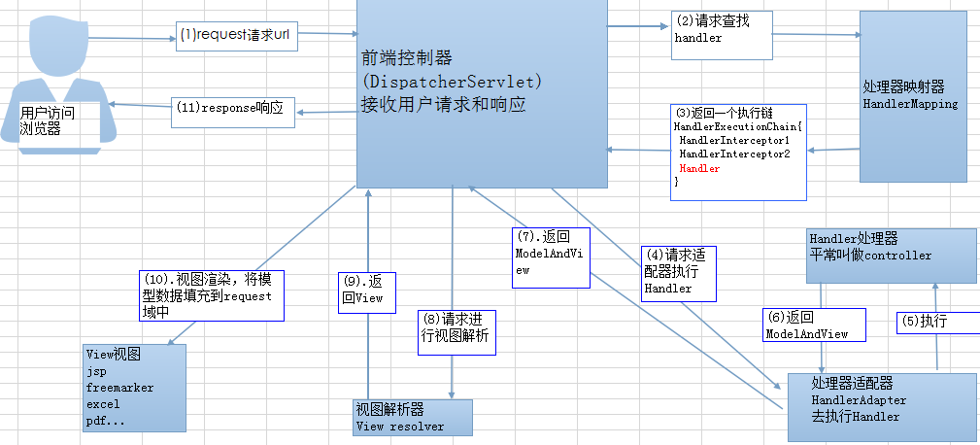Click the '(1)request请求url' label box
This screenshot has width=980, height=445.
tap(237, 36)
